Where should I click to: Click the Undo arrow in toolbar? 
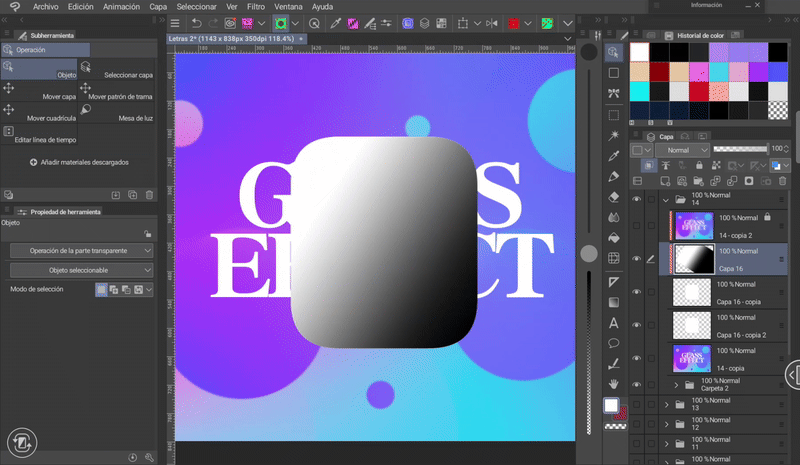(197, 23)
